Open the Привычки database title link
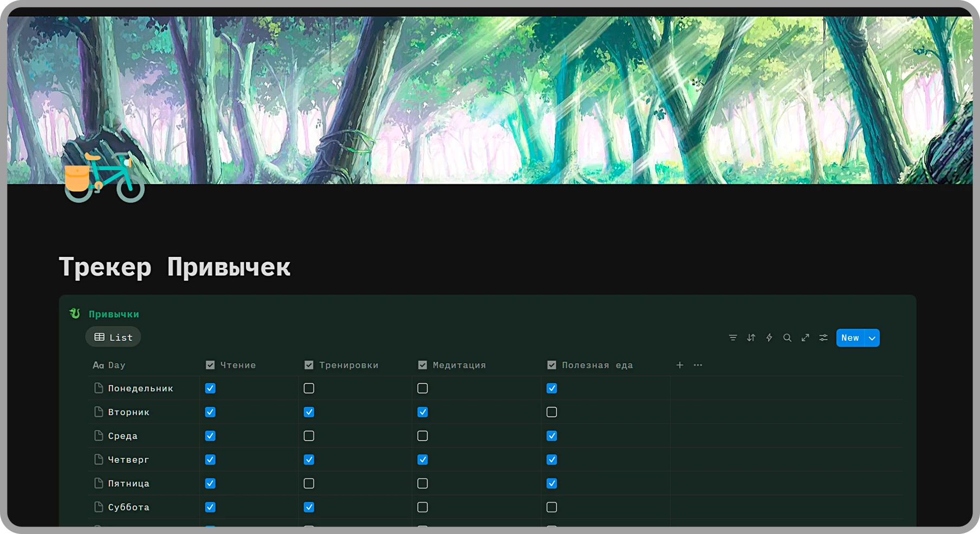Screen dimensions: 980x534 (x=114, y=314)
